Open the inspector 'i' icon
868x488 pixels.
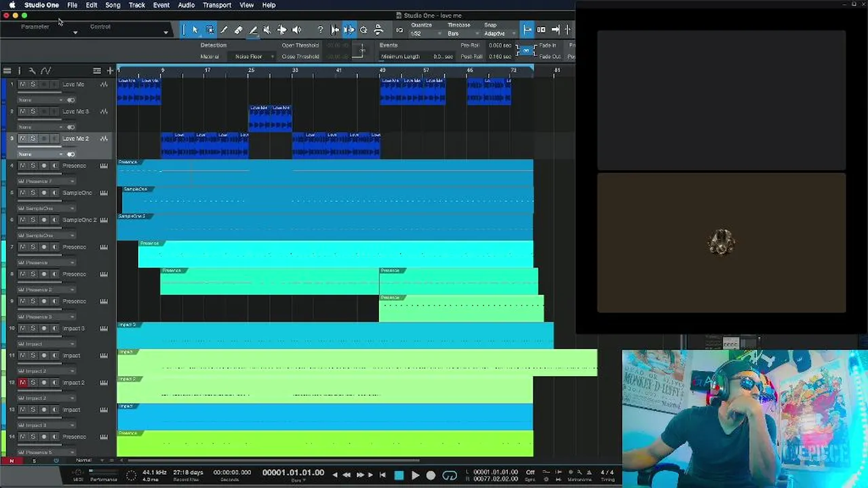click(19, 70)
